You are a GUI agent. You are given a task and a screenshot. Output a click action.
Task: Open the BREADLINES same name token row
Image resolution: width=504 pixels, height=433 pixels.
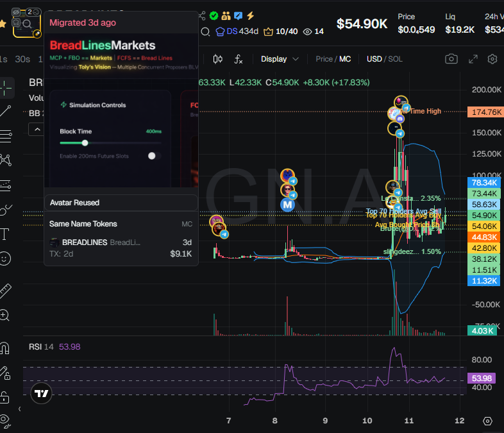[121, 248]
